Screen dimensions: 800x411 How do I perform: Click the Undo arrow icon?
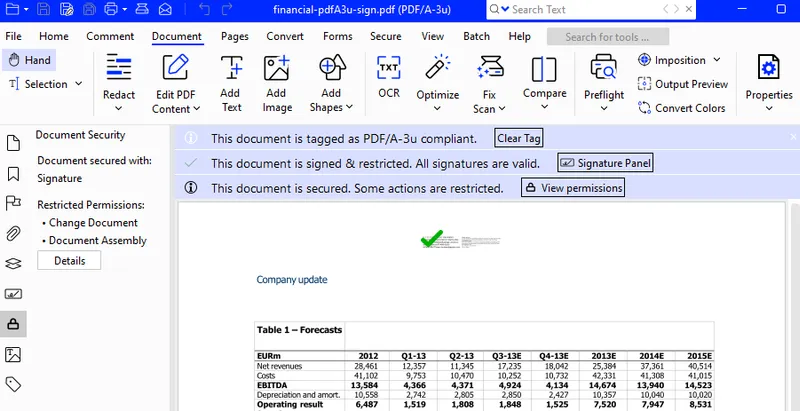pyautogui.click(x=204, y=9)
